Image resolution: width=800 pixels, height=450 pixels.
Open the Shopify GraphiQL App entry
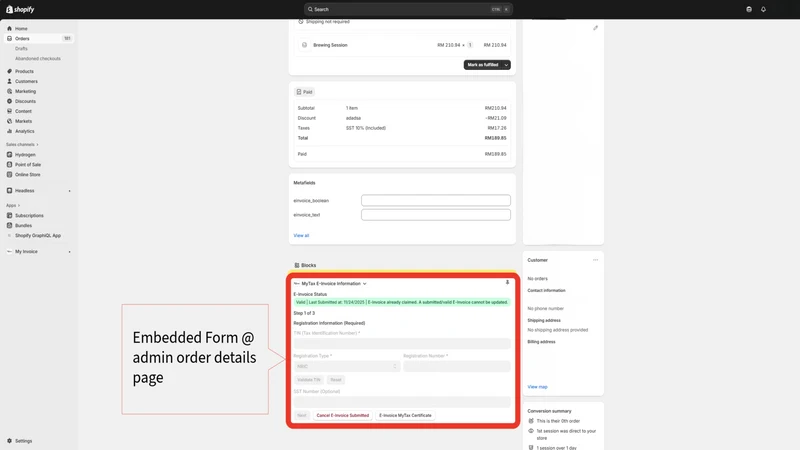(x=38, y=235)
